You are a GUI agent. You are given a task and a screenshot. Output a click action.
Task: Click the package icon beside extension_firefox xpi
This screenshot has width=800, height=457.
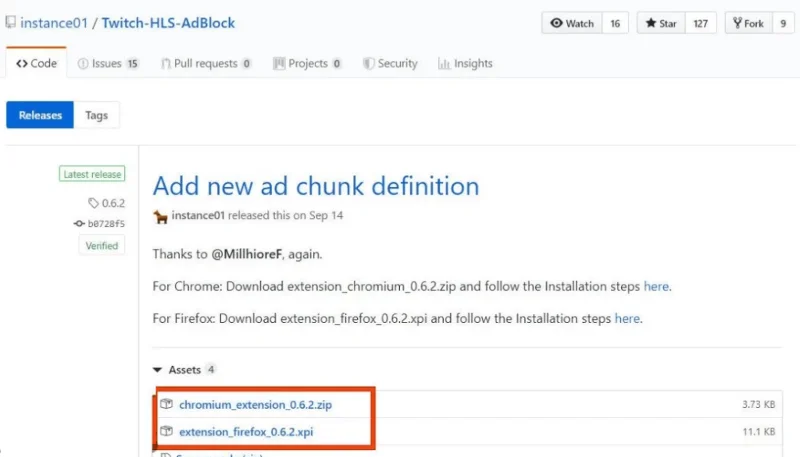click(166, 431)
